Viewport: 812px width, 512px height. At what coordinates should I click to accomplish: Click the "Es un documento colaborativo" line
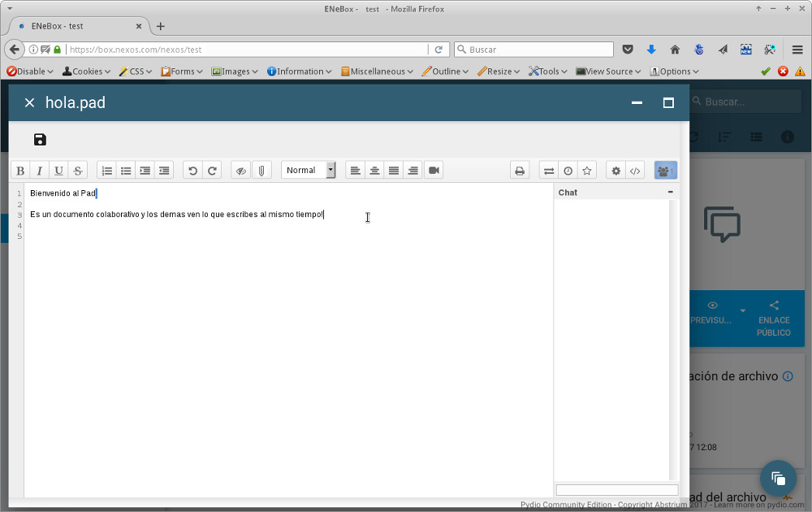click(176, 214)
